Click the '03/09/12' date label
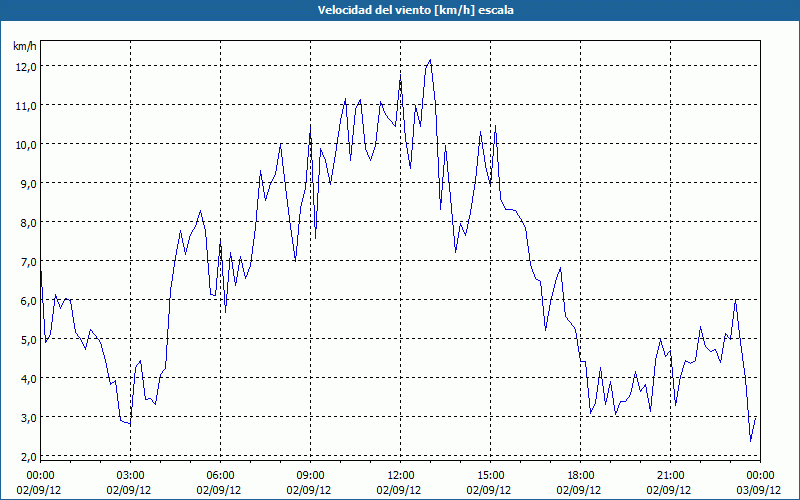800x500 pixels. (x=760, y=490)
